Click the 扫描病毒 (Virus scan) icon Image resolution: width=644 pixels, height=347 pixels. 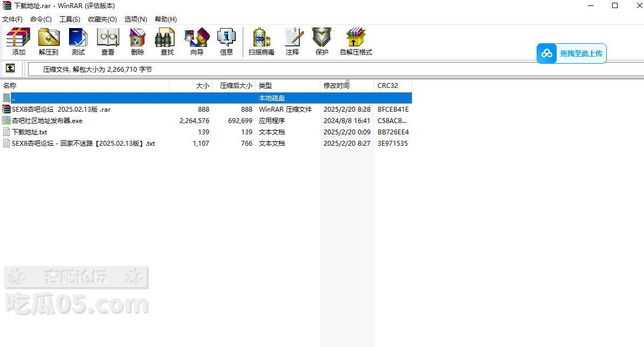261,38
